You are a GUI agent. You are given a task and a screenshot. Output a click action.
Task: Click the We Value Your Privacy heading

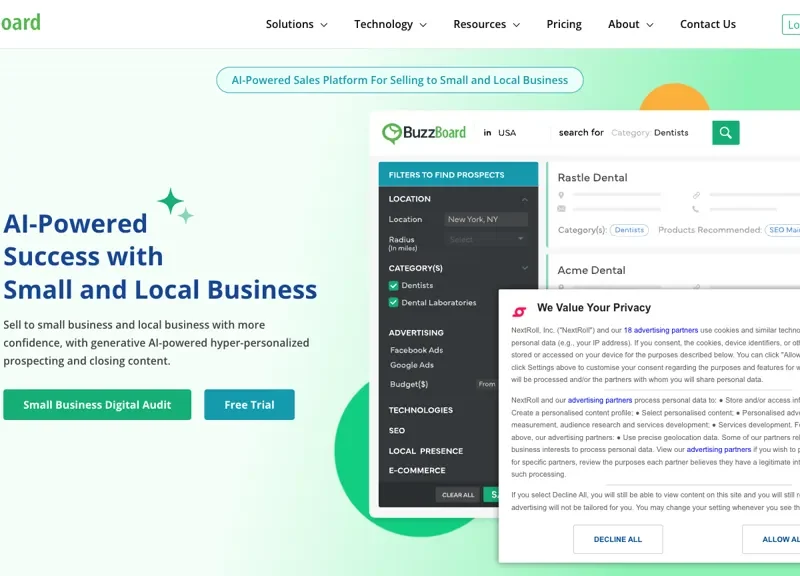[594, 308]
